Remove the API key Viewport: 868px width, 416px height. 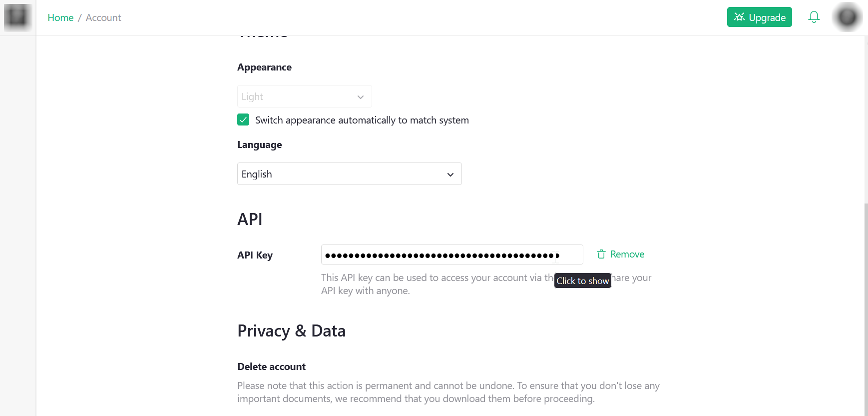coord(621,254)
